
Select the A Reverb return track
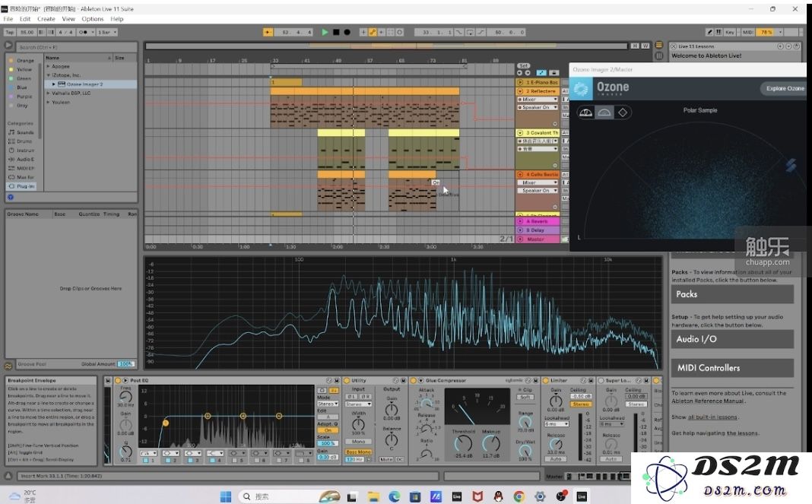point(538,221)
